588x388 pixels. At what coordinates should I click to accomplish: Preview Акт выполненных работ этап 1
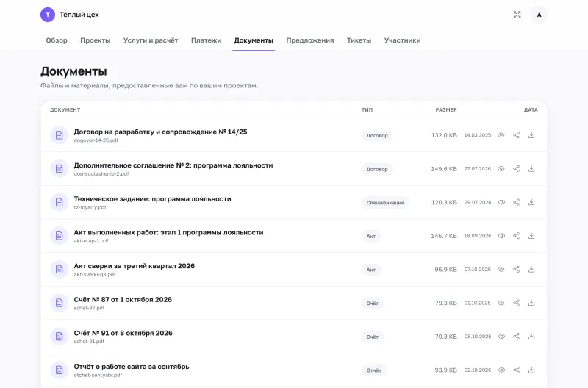tap(501, 236)
